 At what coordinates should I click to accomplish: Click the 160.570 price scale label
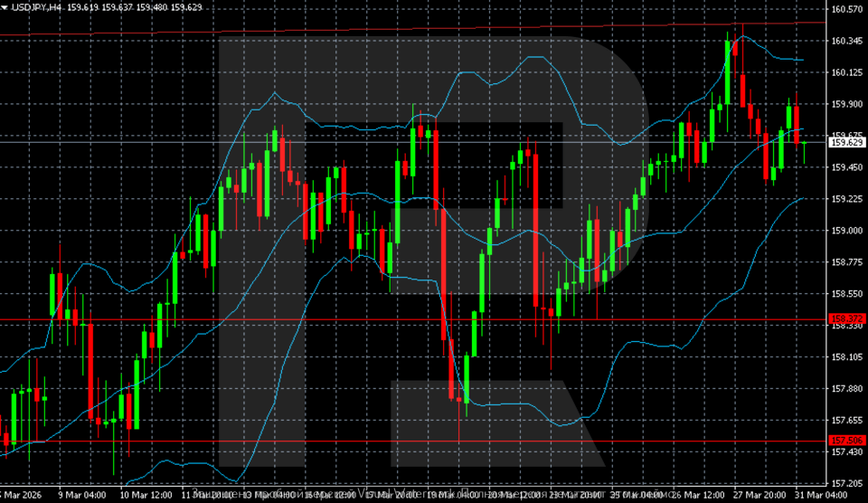[846, 9]
